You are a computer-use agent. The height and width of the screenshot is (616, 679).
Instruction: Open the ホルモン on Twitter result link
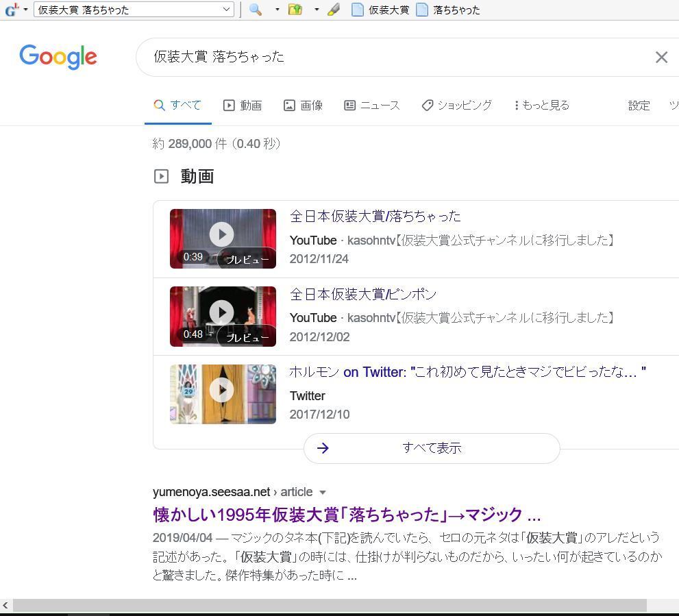pyautogui.click(x=468, y=371)
